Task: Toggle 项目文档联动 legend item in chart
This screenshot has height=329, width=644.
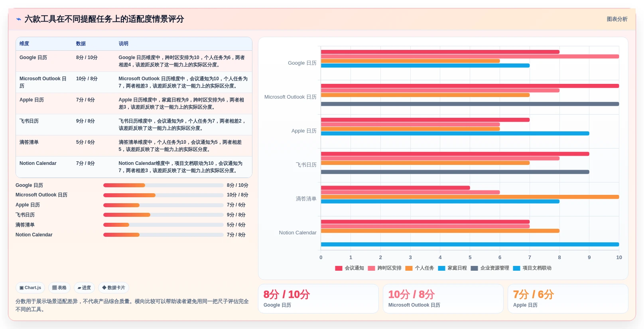Action: [x=532, y=268]
